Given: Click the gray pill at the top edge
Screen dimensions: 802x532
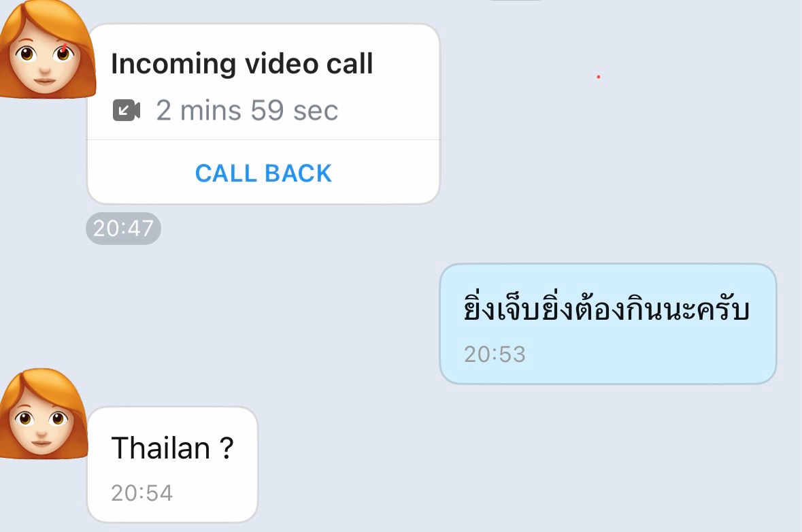Looking at the screenshot, I should 514,1.
